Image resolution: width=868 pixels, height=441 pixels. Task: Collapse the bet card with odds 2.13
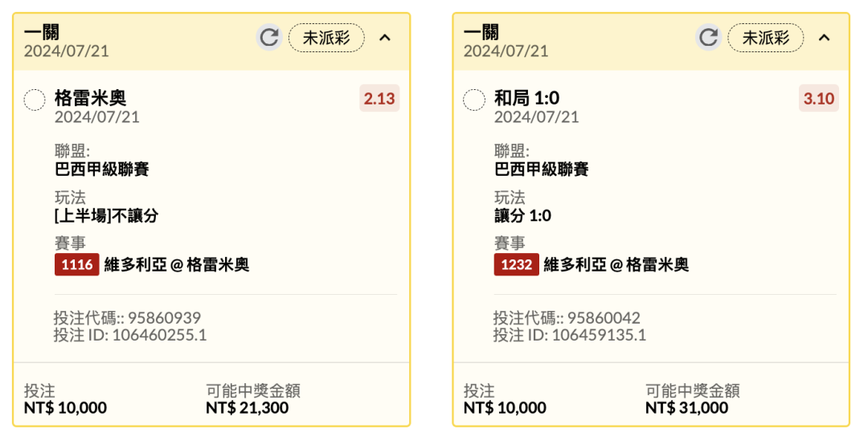click(385, 38)
